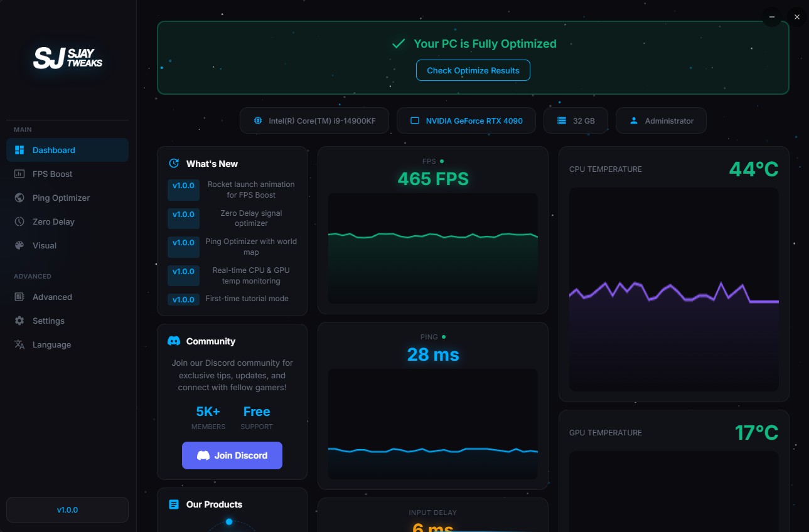The width and height of the screenshot is (809, 532).
Task: Click the 'Free' support stat
Action: (257, 412)
